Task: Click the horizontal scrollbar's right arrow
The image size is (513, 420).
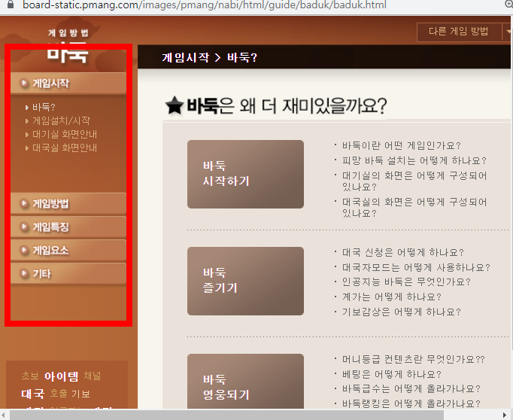Action: tap(505, 415)
